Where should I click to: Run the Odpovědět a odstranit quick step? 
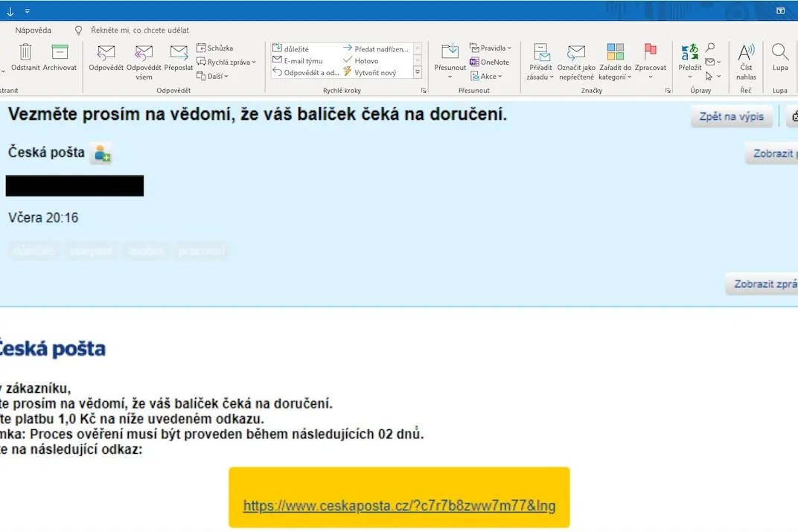pos(307,72)
